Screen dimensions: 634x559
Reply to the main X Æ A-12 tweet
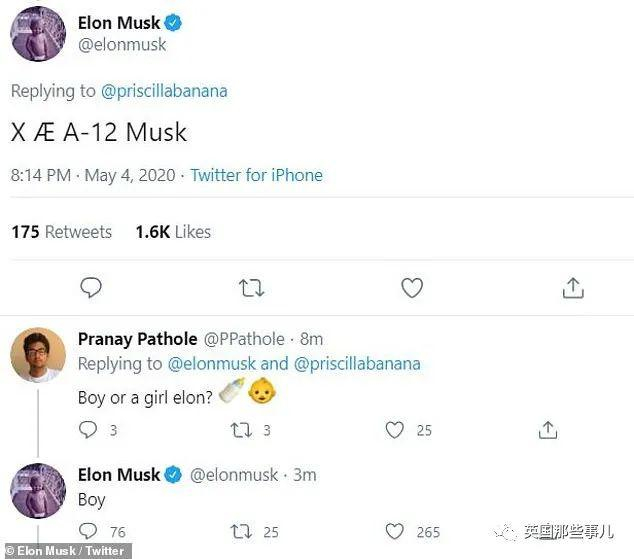[x=91, y=288]
